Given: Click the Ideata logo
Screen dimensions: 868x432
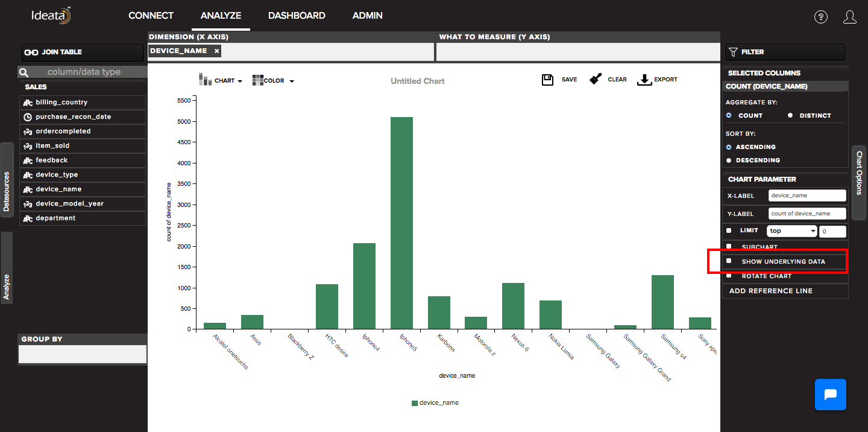Looking at the screenshot, I should pos(52,16).
